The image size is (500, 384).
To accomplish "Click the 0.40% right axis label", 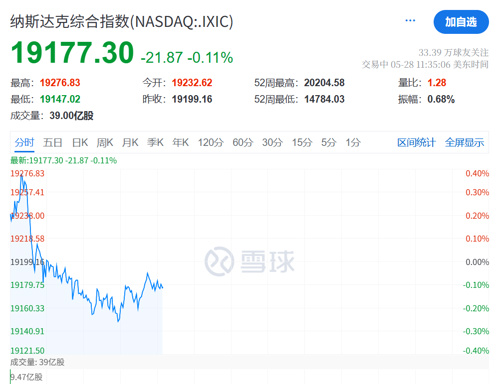I will [x=477, y=173].
